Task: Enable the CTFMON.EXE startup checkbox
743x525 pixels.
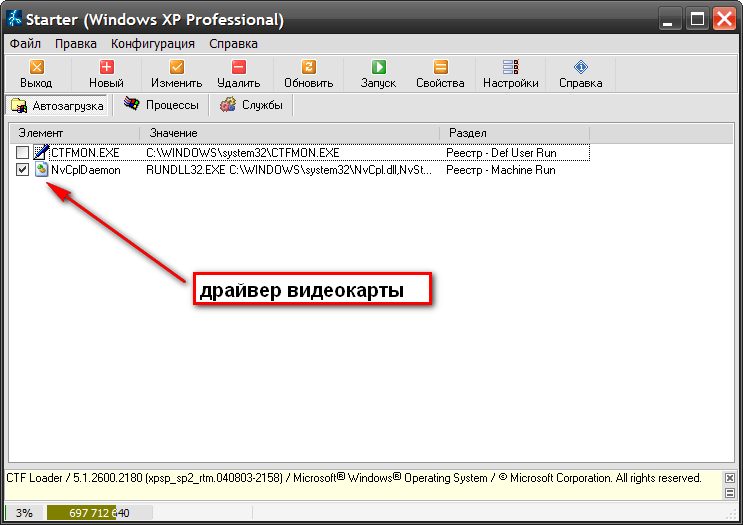Action: point(23,153)
